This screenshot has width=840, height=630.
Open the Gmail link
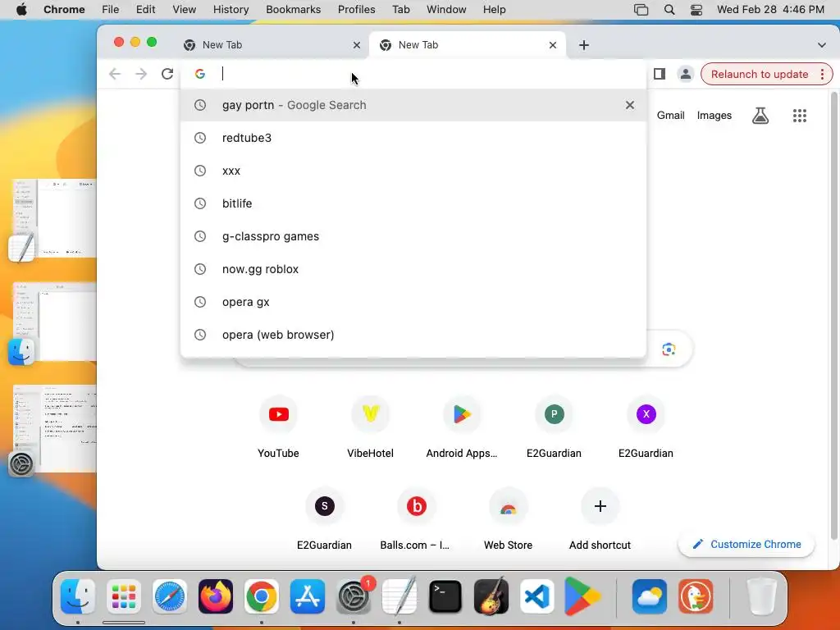point(671,115)
